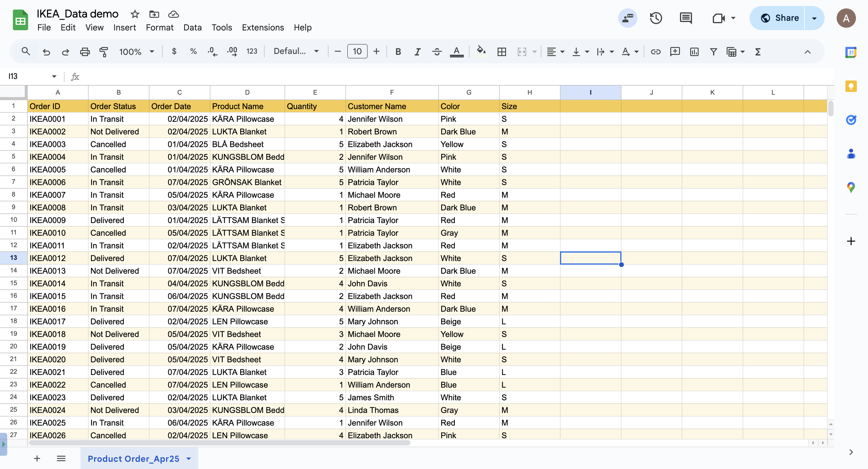
Task: Insert a comment from toolbar
Action: click(x=675, y=52)
